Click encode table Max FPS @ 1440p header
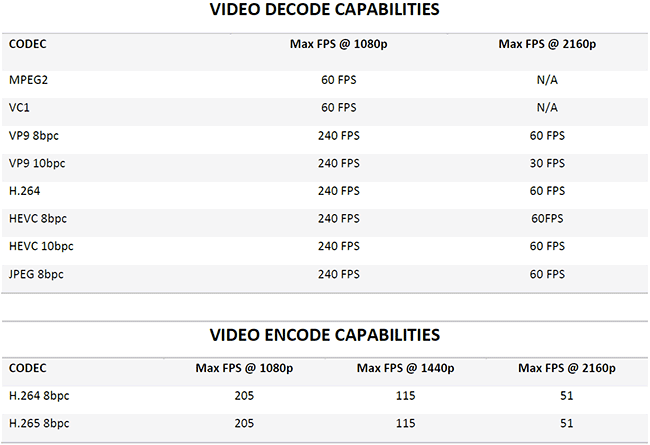The height and width of the screenshot is (445, 650). coord(404,368)
